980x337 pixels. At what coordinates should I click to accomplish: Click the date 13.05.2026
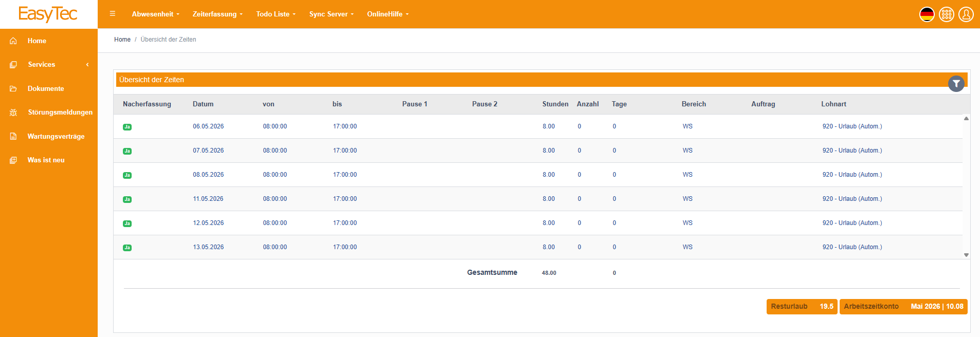(x=208, y=247)
